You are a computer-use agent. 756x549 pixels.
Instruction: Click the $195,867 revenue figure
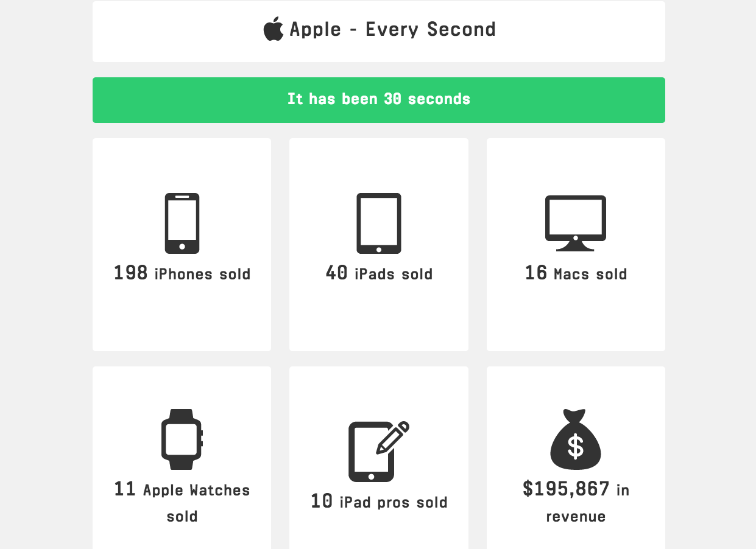(x=566, y=489)
